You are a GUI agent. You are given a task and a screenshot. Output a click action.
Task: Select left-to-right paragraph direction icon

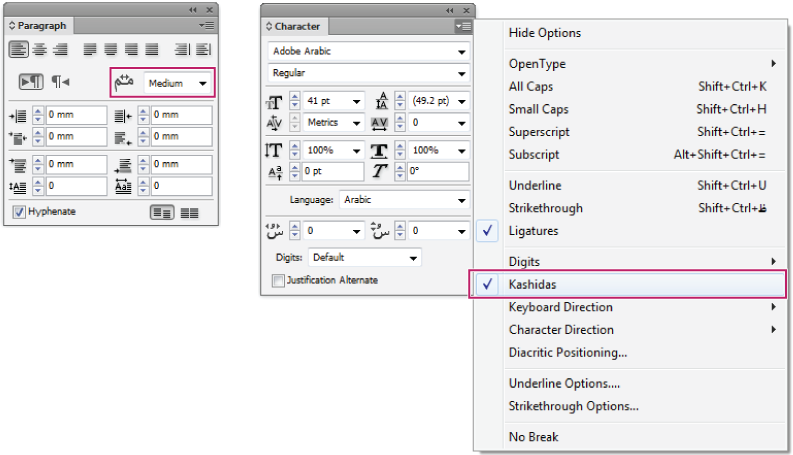coord(32,82)
